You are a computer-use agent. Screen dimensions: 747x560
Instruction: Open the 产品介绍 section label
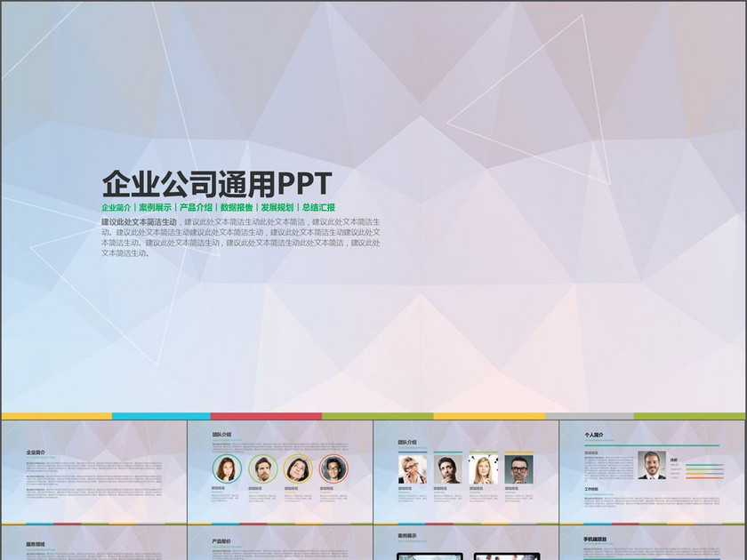[x=196, y=207]
